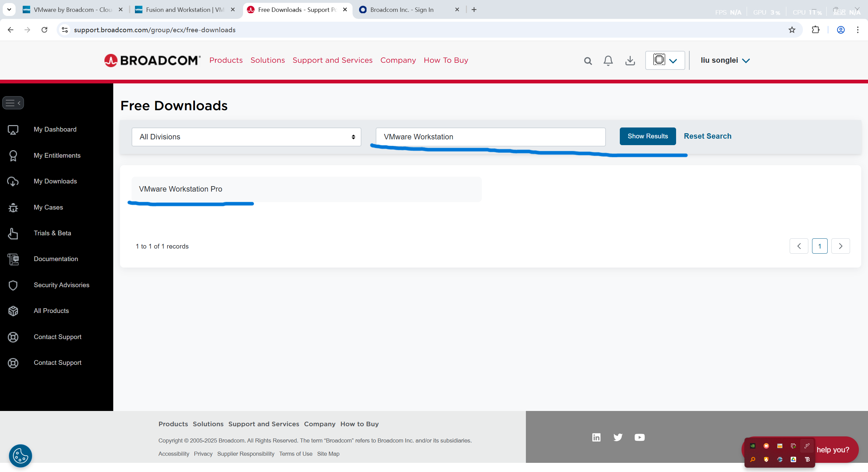Click the cookie settings icon

tap(20, 455)
